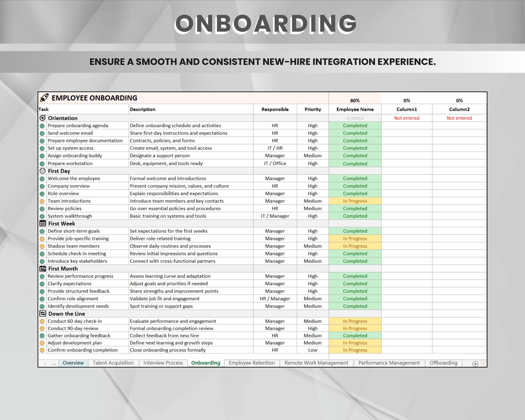525x420 pixels.
Task: Click the add new sheet plus icon
Action: coord(475,364)
